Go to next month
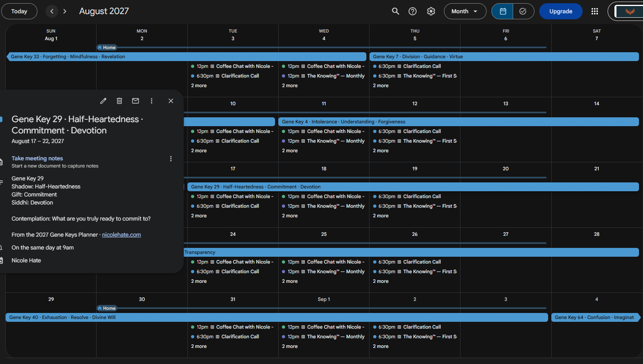Screen dimensions: 643x364 (65, 11)
